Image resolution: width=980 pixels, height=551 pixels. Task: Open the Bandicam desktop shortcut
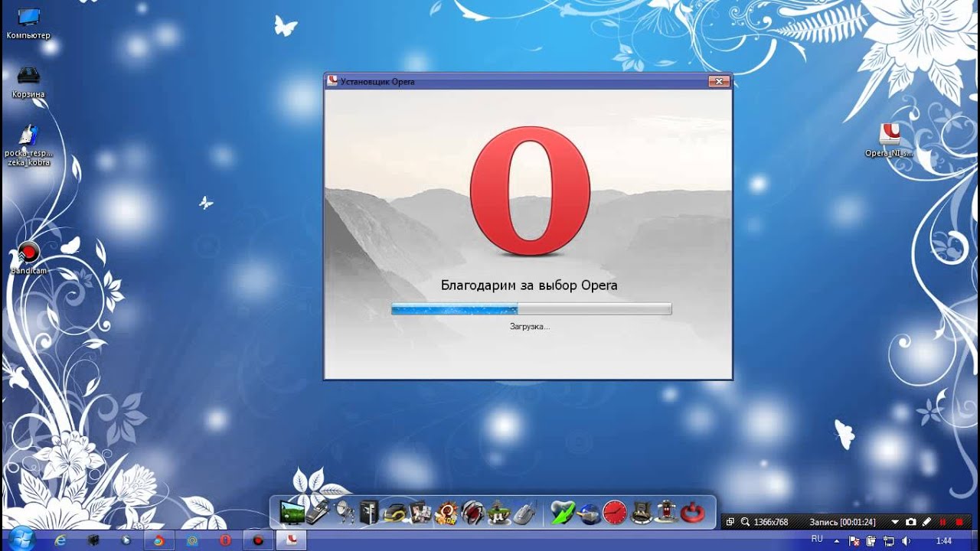[28, 259]
